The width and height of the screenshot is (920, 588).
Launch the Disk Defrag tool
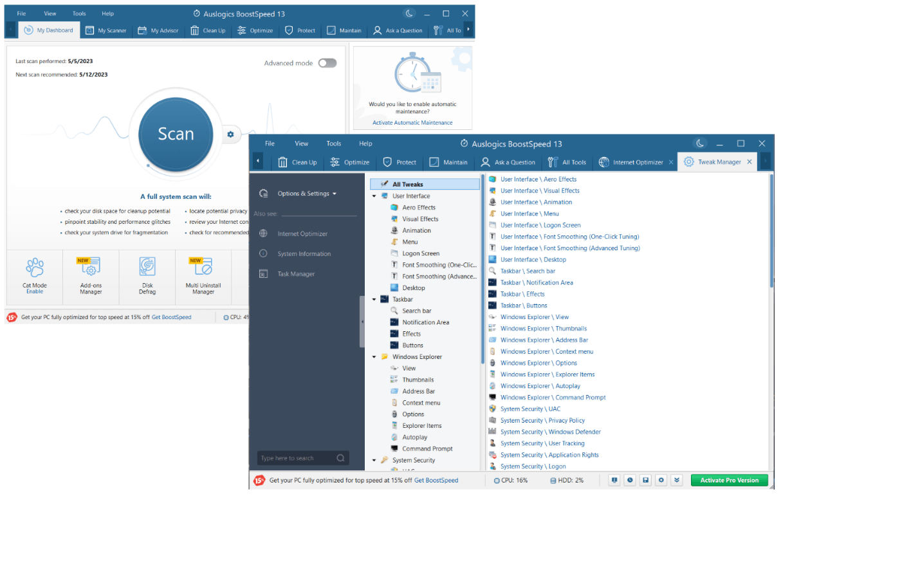[x=147, y=275]
